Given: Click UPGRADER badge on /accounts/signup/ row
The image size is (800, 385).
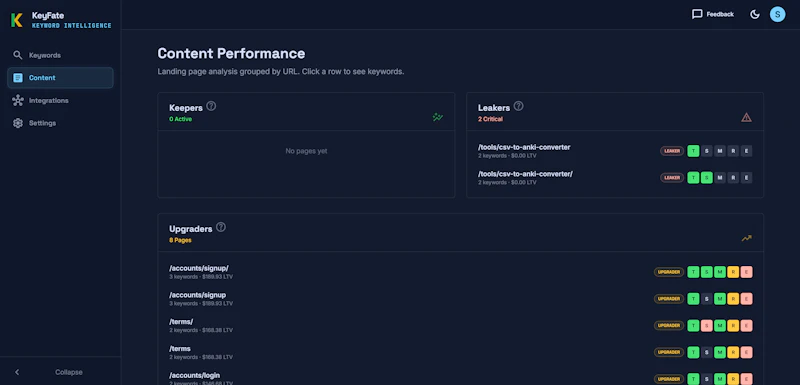Looking at the screenshot, I should pyautogui.click(x=669, y=272).
